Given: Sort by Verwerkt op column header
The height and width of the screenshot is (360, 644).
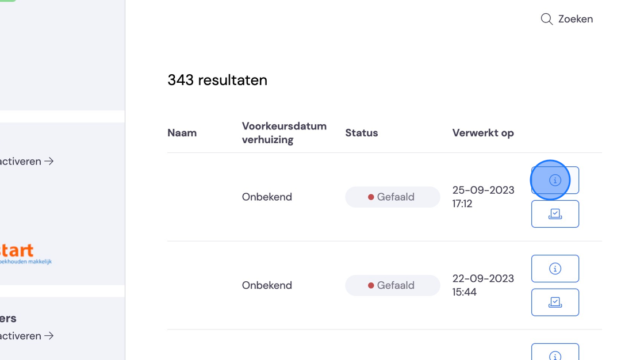Looking at the screenshot, I should pos(483,133).
